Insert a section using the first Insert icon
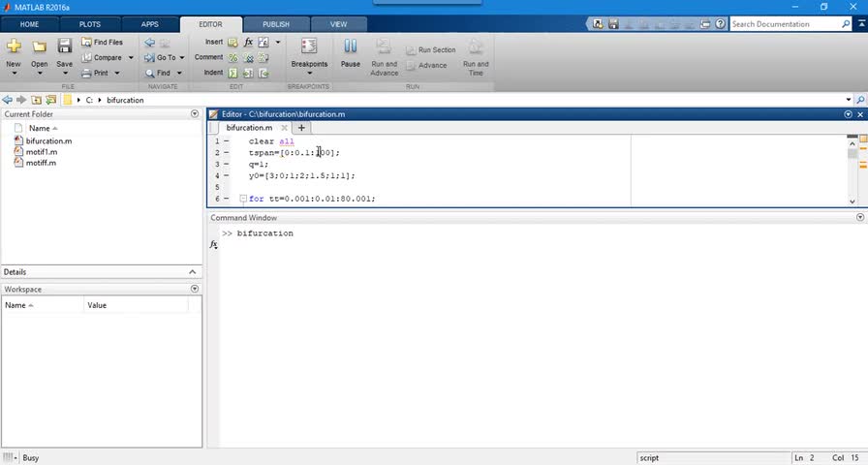This screenshot has width=868, height=465. [232, 42]
